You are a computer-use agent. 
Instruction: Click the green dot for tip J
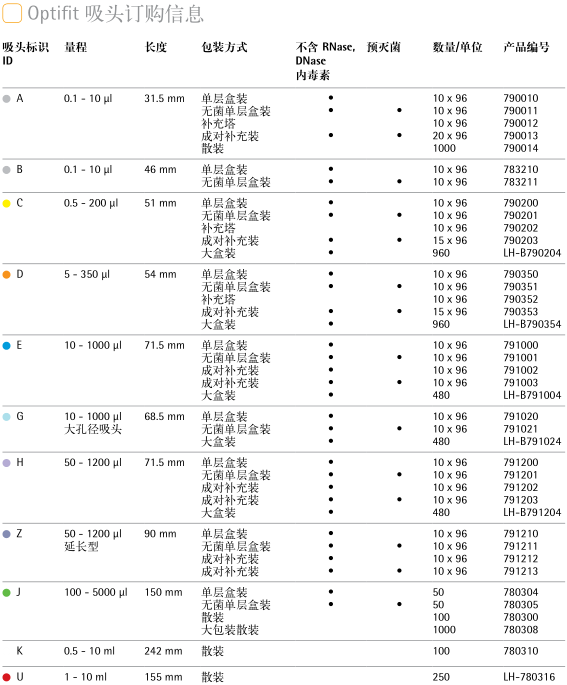pos(7,593)
